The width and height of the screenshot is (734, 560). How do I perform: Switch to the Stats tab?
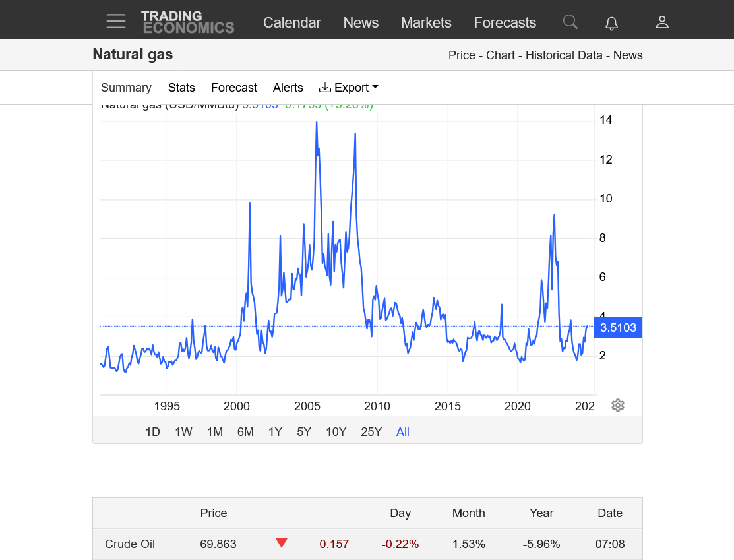coord(181,88)
